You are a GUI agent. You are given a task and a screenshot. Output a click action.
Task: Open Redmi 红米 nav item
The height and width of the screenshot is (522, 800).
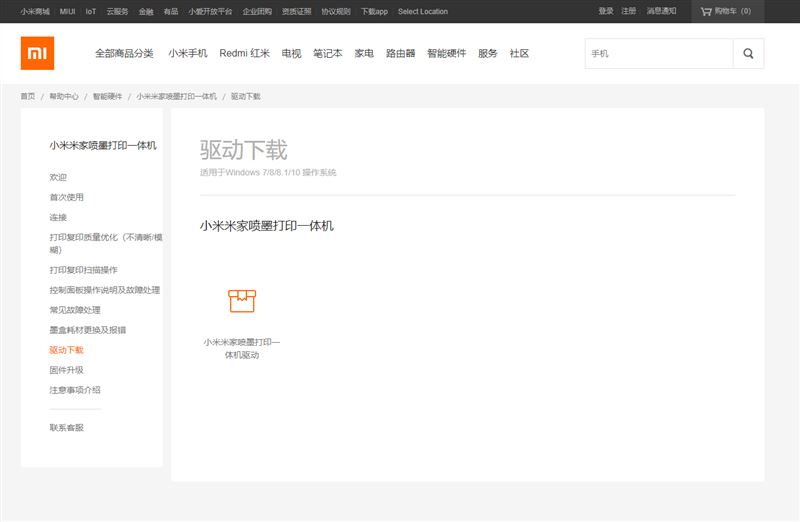click(x=244, y=53)
